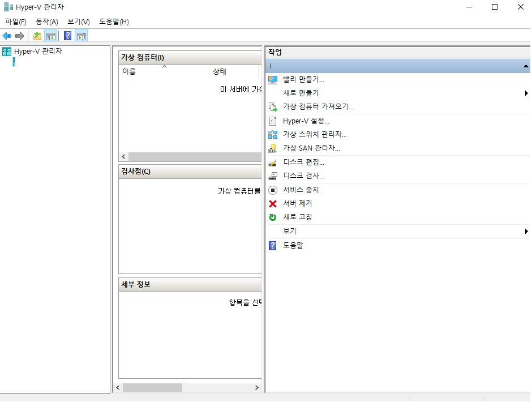Click the 가상 스위치 관리자 icon
Screen dimensions: 532x402
(273, 135)
